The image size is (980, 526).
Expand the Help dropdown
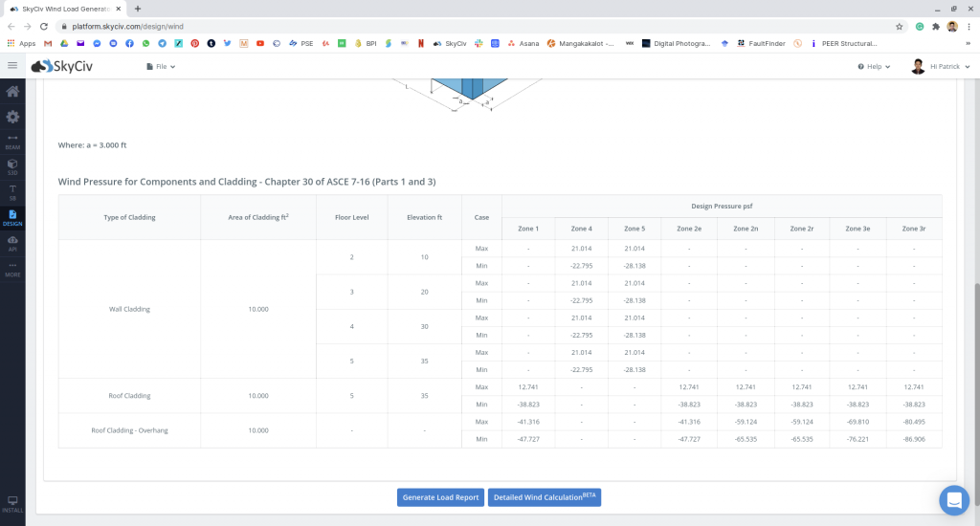click(x=874, y=67)
